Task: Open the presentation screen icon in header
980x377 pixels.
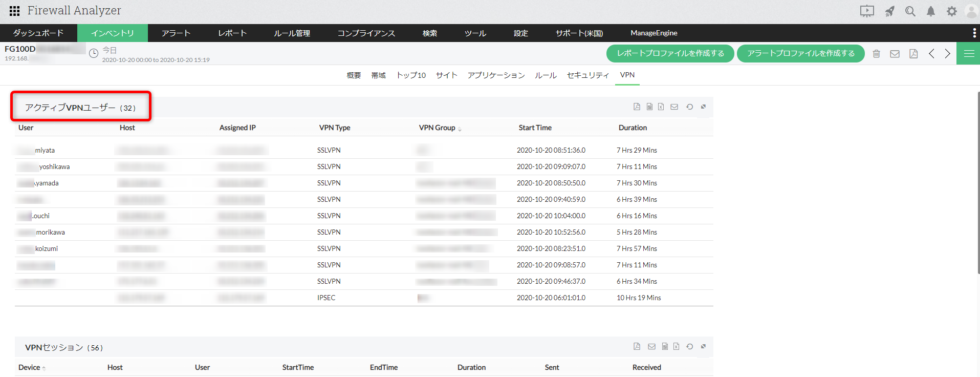Action: tap(867, 11)
